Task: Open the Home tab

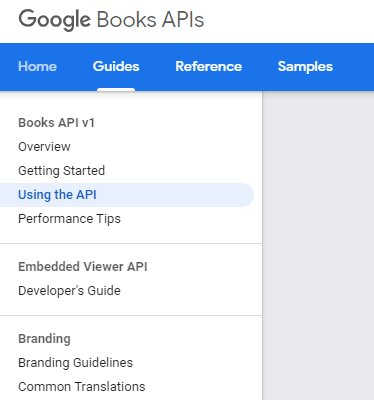Action: (37, 66)
